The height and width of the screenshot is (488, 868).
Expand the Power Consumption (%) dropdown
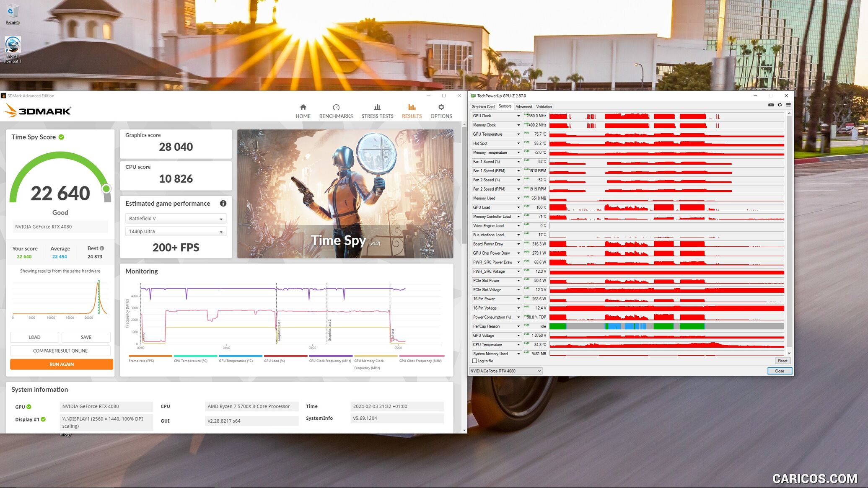pos(518,317)
